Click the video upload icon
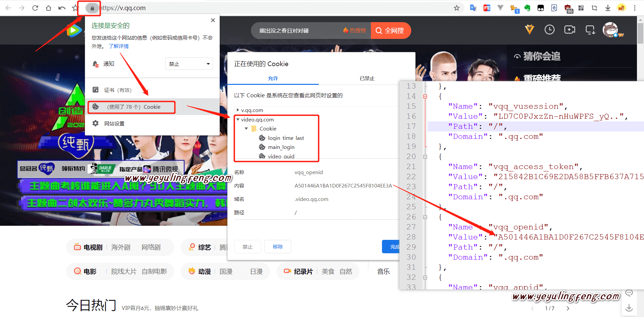644x317 pixels. pyautogui.click(x=570, y=30)
